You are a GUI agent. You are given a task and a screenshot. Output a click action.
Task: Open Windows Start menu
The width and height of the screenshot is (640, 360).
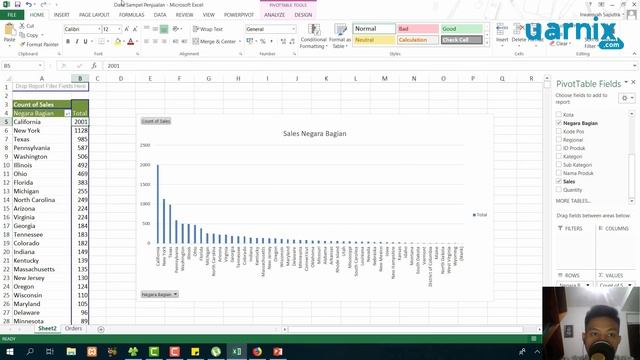9,351
